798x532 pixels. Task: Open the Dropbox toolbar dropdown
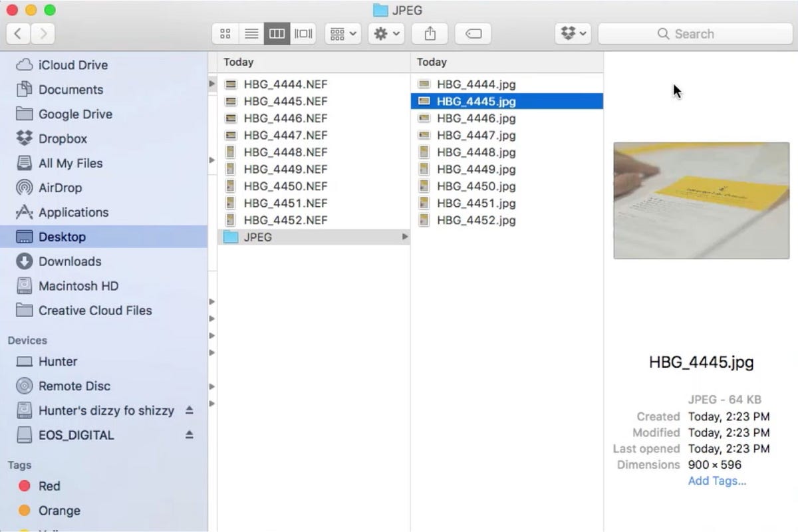[573, 33]
